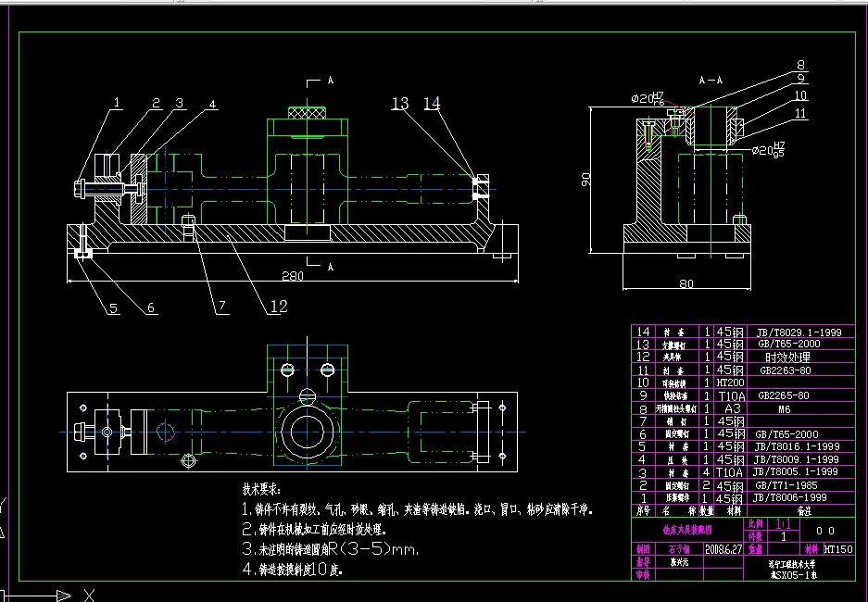Pick part balloon 1 in front view
The image size is (868, 602).
click(117, 103)
